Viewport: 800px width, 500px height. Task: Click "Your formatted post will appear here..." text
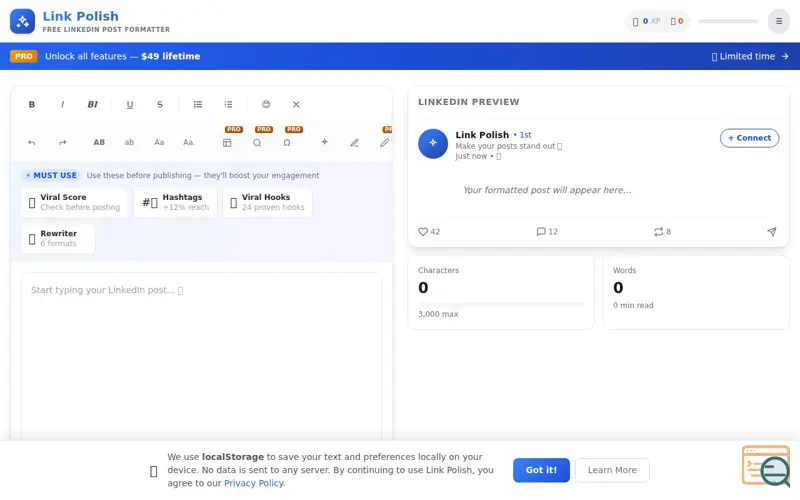coord(547,190)
